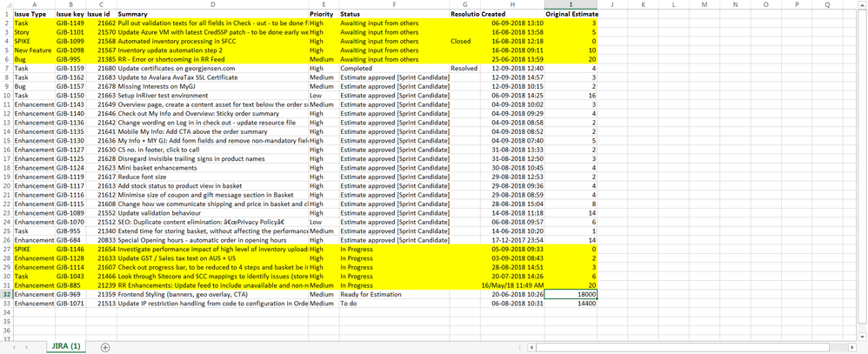Select the Completed status cell
Screen dimensions: 868x354
click(394, 68)
